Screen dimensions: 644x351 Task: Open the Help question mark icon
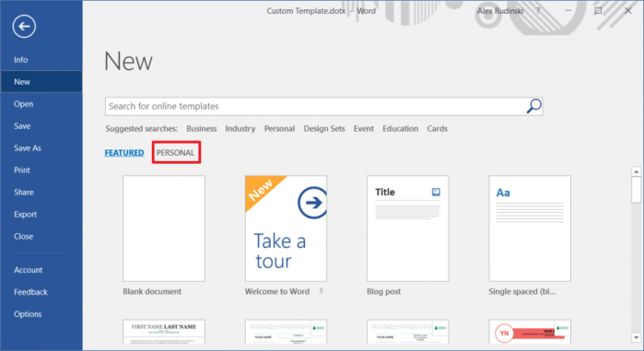point(538,11)
